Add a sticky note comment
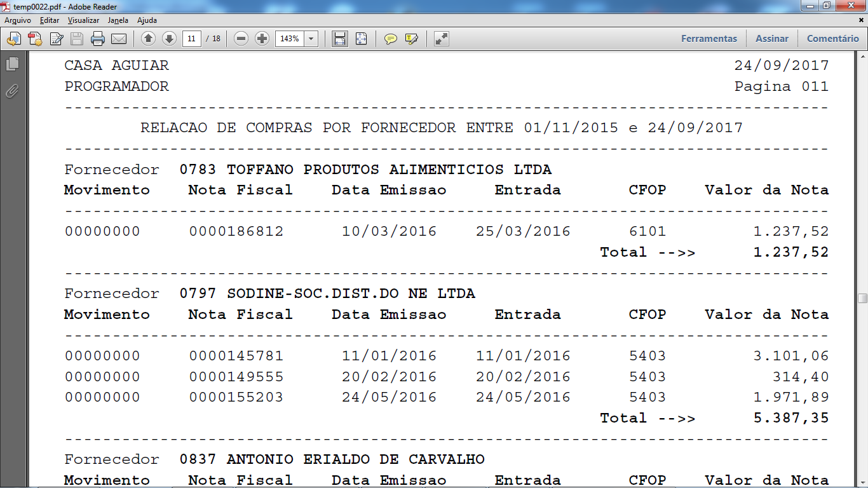This screenshot has width=868, height=488. (391, 39)
